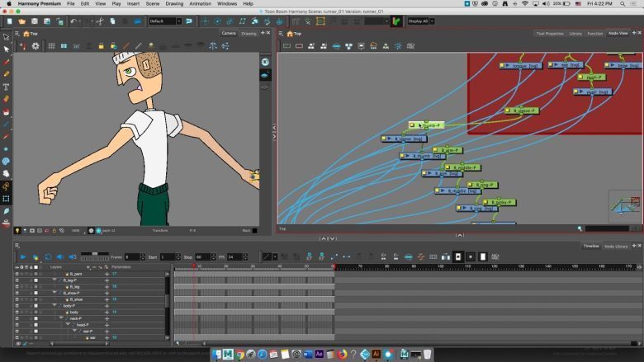The image size is (644, 362).
Task: Add parameter plus button on R_leg row
Action: point(107,287)
